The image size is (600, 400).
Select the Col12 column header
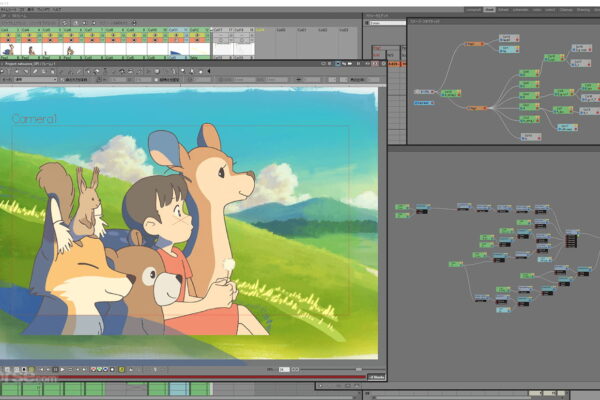[199, 29]
